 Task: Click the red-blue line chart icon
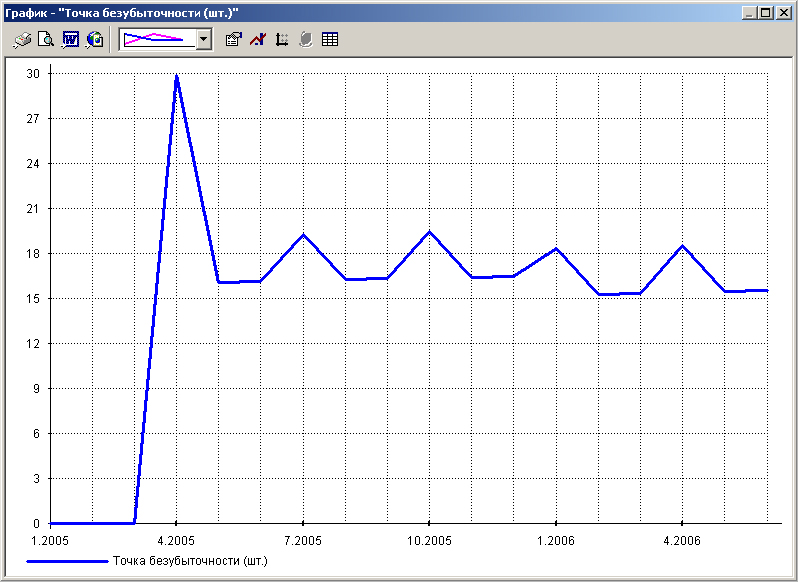coord(258,40)
